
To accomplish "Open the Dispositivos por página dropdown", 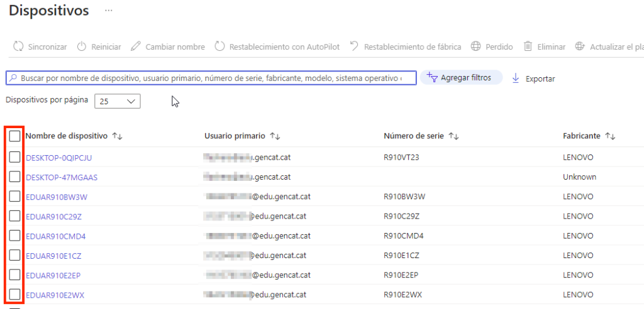I will pyautogui.click(x=118, y=101).
